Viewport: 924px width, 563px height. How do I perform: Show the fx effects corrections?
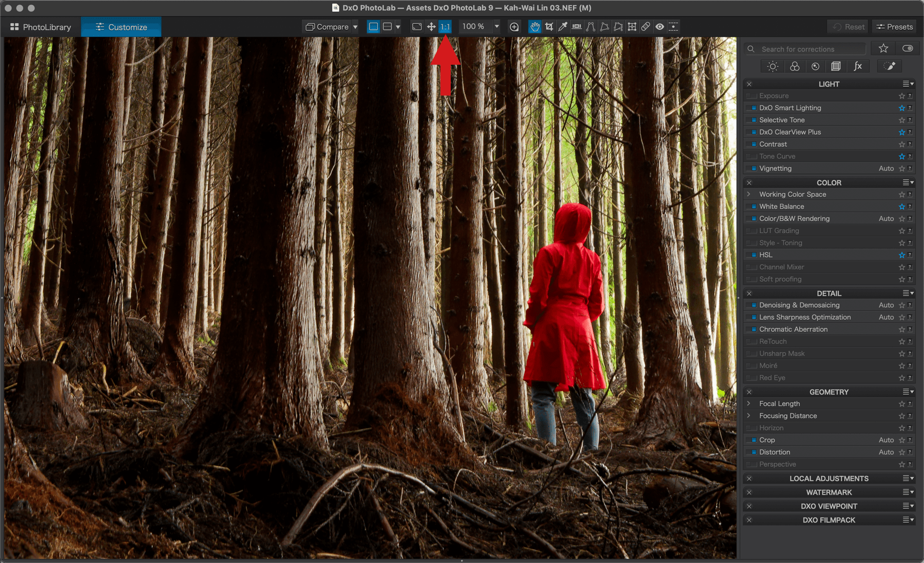coord(858,66)
